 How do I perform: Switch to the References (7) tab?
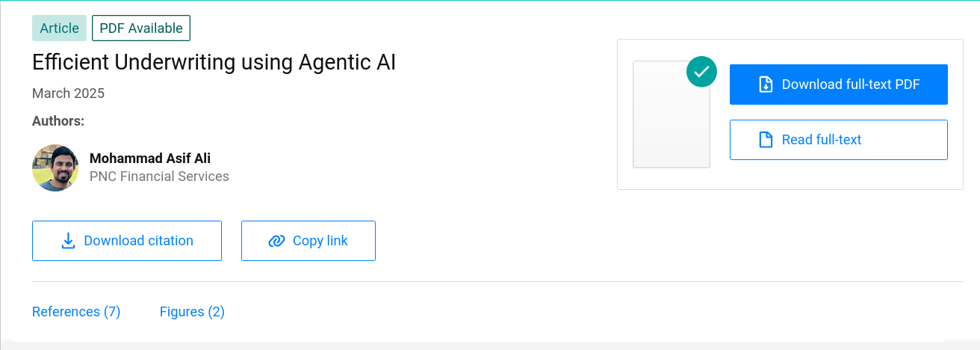76,312
